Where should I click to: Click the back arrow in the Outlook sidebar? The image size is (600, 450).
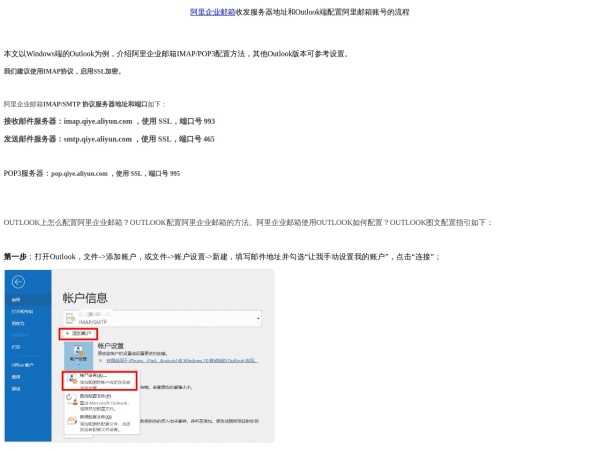pos(18,282)
